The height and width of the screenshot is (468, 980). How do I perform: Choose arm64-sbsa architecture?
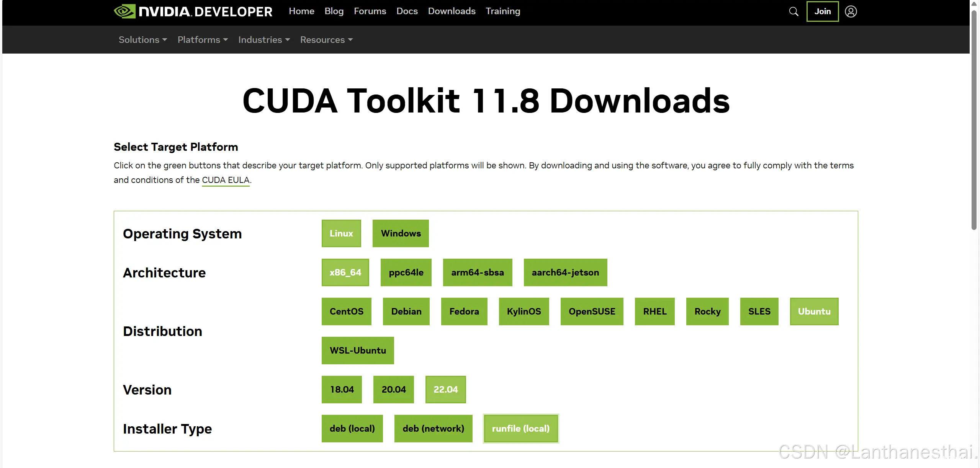(x=478, y=272)
